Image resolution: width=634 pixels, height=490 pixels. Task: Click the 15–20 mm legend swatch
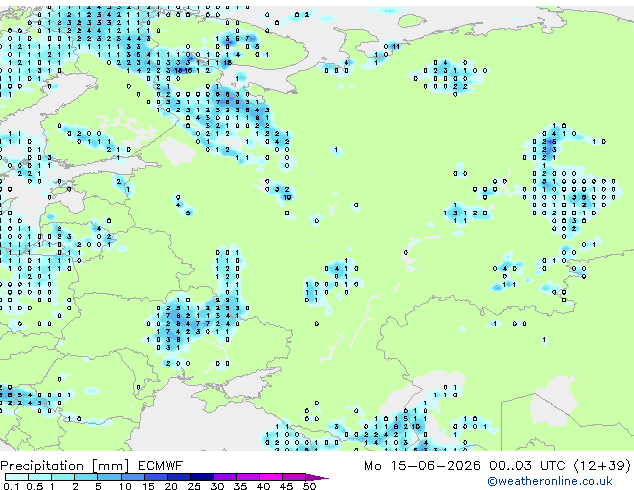(156, 477)
